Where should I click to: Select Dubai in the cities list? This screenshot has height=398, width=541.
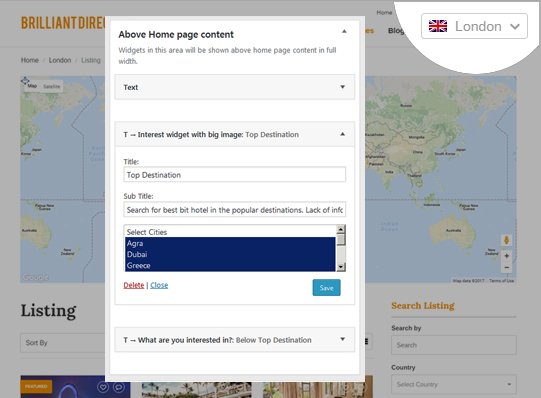tap(230, 254)
